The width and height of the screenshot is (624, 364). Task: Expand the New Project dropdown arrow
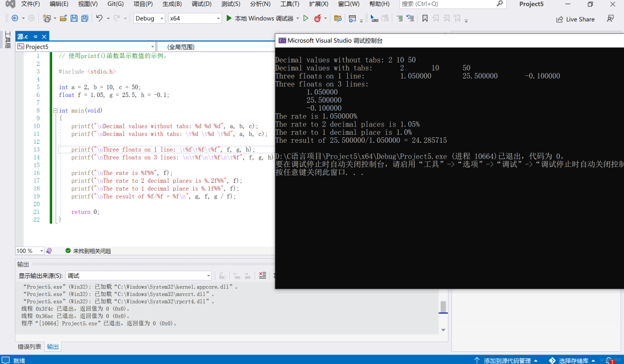(55, 18)
